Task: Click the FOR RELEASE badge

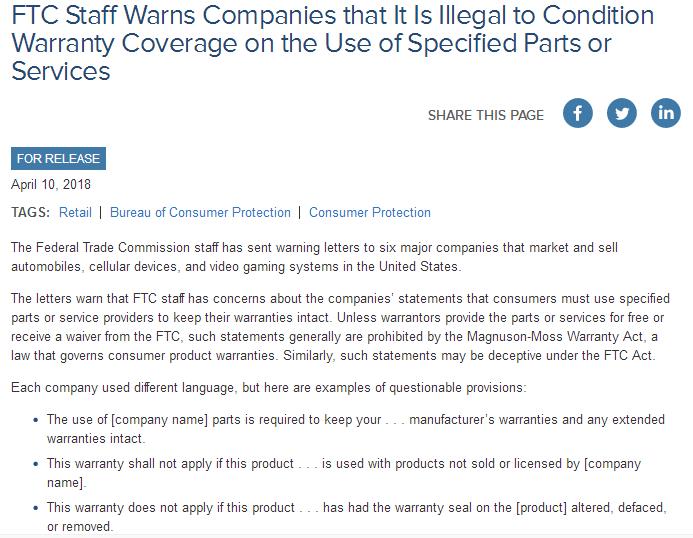Action: pos(58,159)
